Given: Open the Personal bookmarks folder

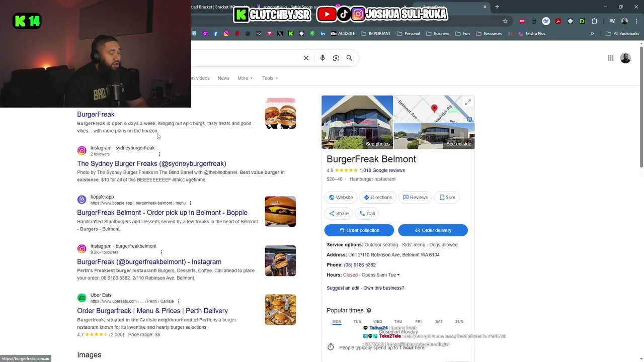Looking at the screenshot, I should (x=408, y=34).
